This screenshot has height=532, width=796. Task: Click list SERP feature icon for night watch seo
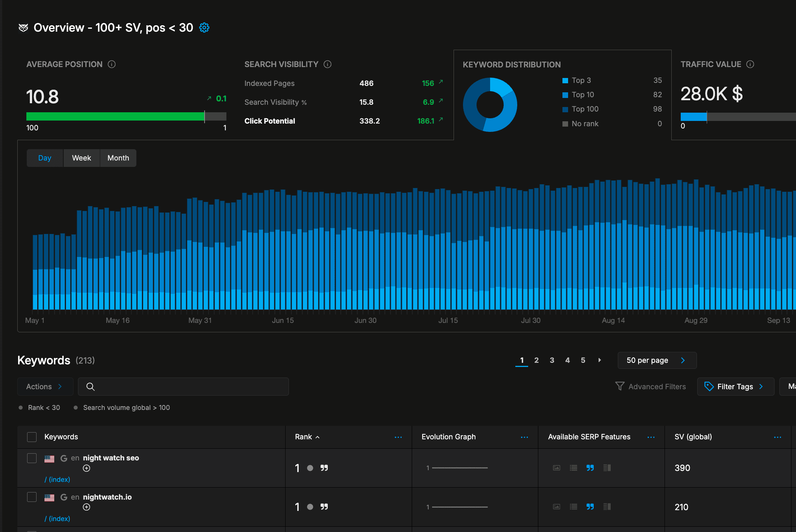573,468
